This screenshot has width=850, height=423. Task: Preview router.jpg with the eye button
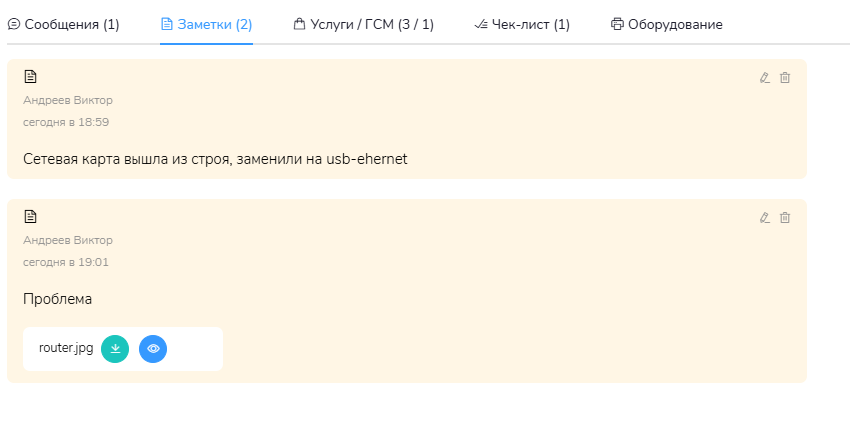153,348
